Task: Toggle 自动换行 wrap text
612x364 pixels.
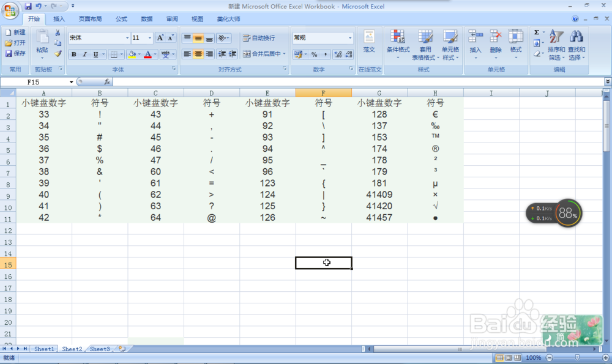Action: click(x=259, y=38)
